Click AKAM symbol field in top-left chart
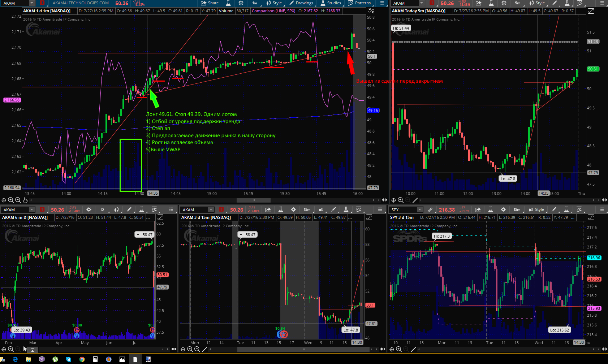This screenshot has height=364, width=608. coord(15,3)
